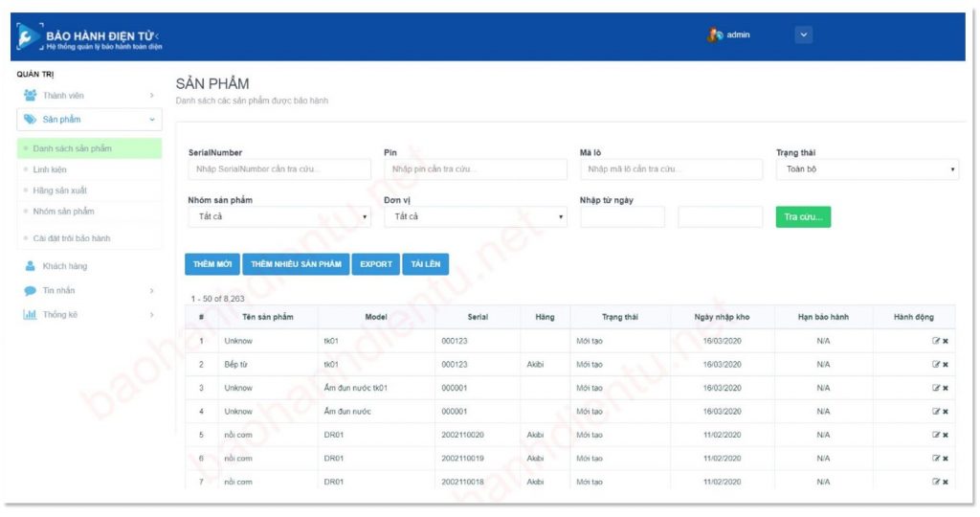
Task: Click edit icon for row 4
Action: pyautogui.click(x=936, y=411)
